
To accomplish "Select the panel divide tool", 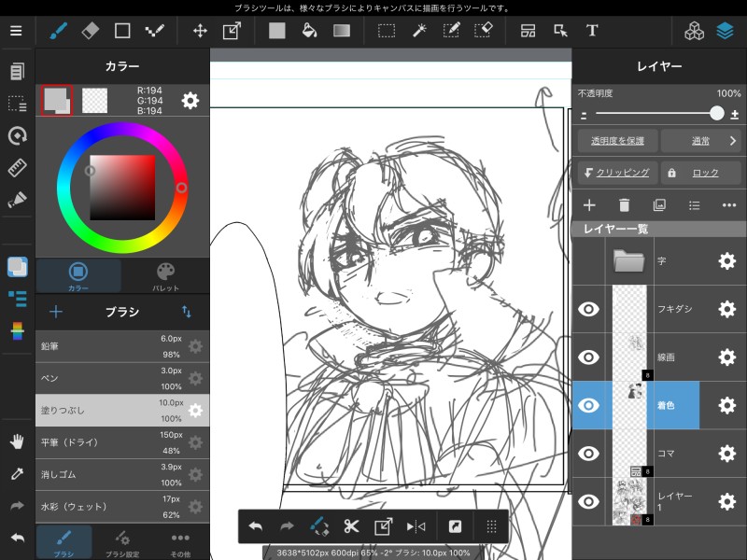I will pyautogui.click(x=528, y=31).
